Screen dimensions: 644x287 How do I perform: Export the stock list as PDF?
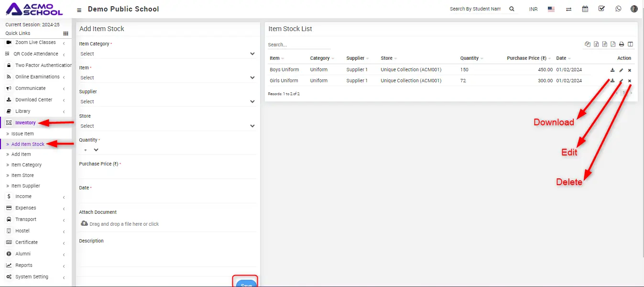613,44
